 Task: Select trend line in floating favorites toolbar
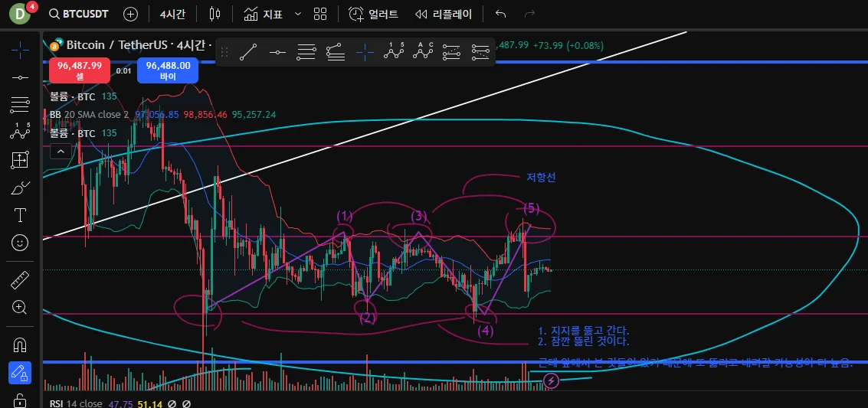(248, 53)
